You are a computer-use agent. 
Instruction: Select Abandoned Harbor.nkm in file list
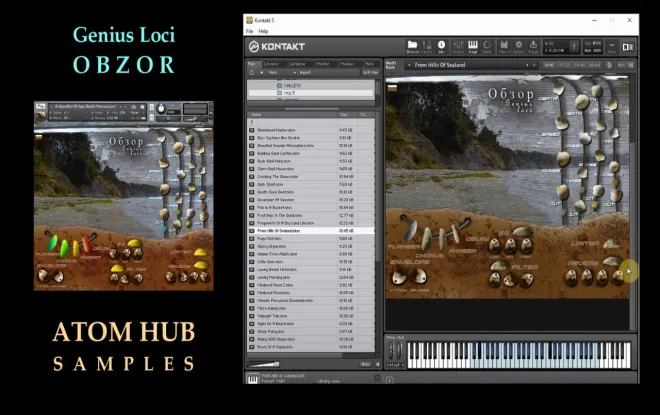(x=310, y=130)
